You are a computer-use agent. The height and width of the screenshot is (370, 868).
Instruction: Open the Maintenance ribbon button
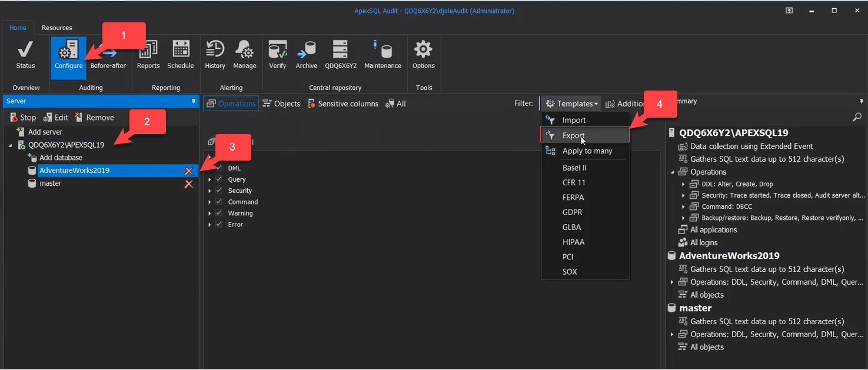click(x=383, y=55)
